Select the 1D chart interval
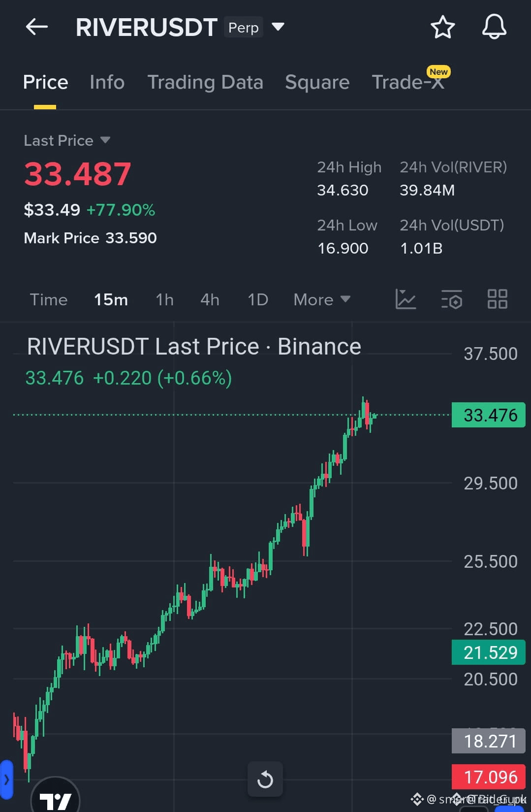This screenshot has width=531, height=812. click(258, 299)
